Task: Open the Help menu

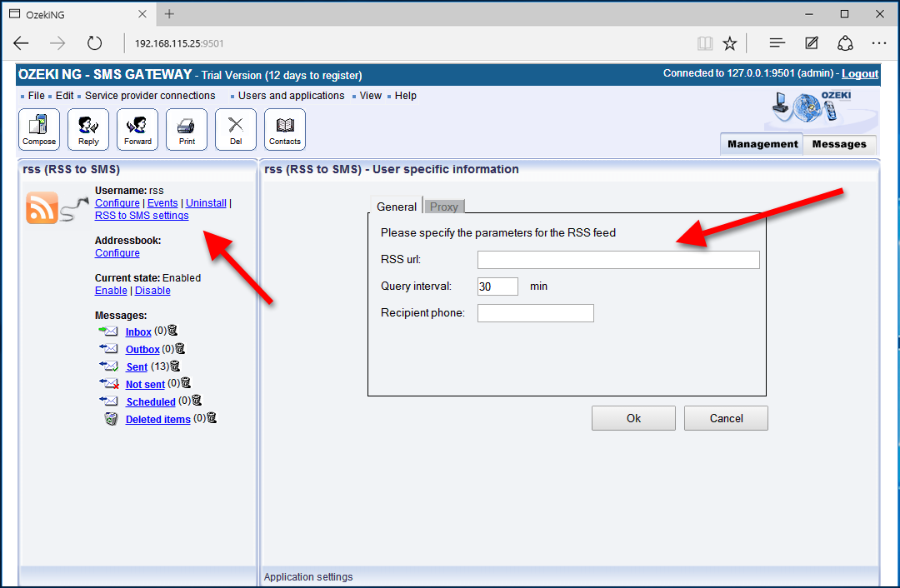Action: (405, 96)
